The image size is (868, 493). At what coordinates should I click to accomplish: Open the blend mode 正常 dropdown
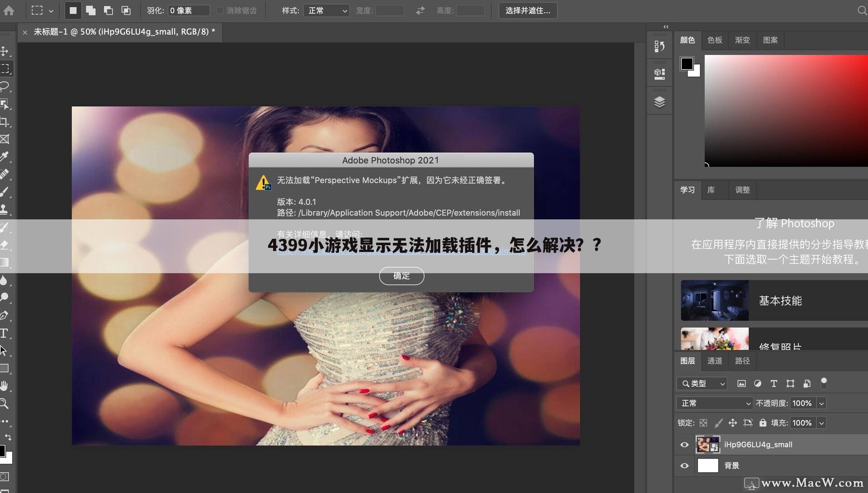click(x=714, y=403)
